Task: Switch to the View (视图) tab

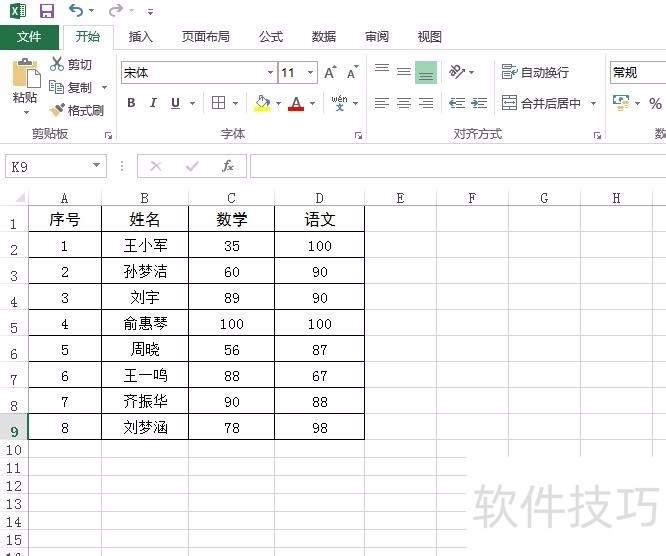Action: tap(429, 37)
